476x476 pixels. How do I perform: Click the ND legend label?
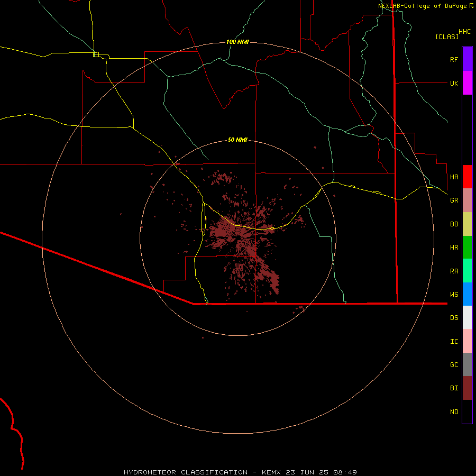tap(454, 412)
